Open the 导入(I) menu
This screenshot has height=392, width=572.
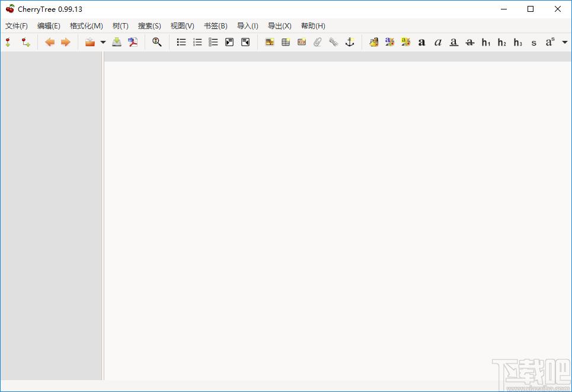247,26
